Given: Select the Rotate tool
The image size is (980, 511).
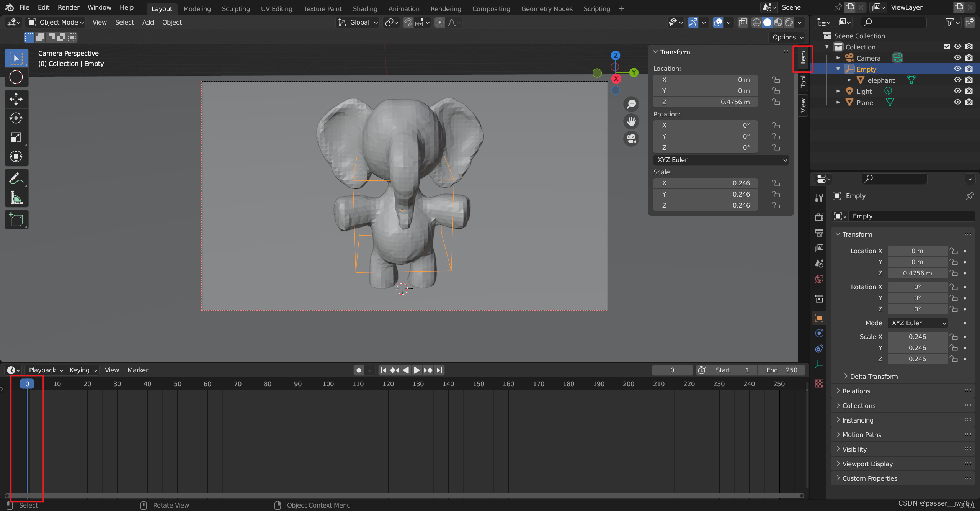Looking at the screenshot, I should (16, 118).
